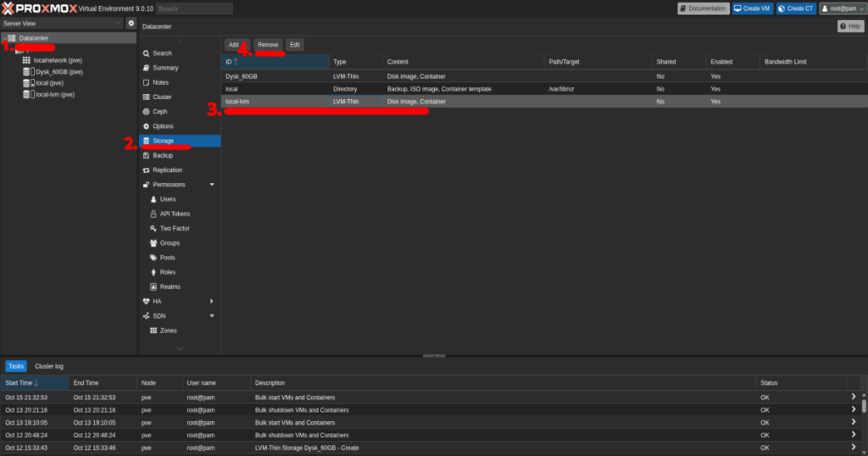Switch to the Tasks tab

(x=16, y=366)
